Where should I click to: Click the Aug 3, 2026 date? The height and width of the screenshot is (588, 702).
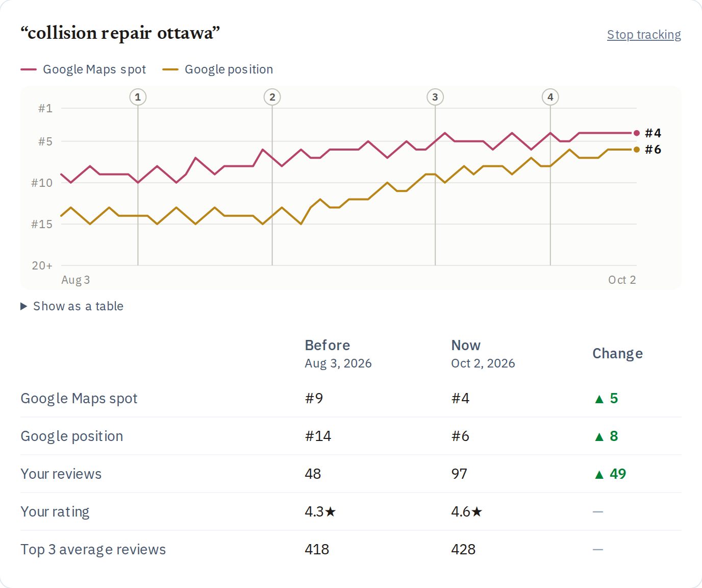(338, 363)
